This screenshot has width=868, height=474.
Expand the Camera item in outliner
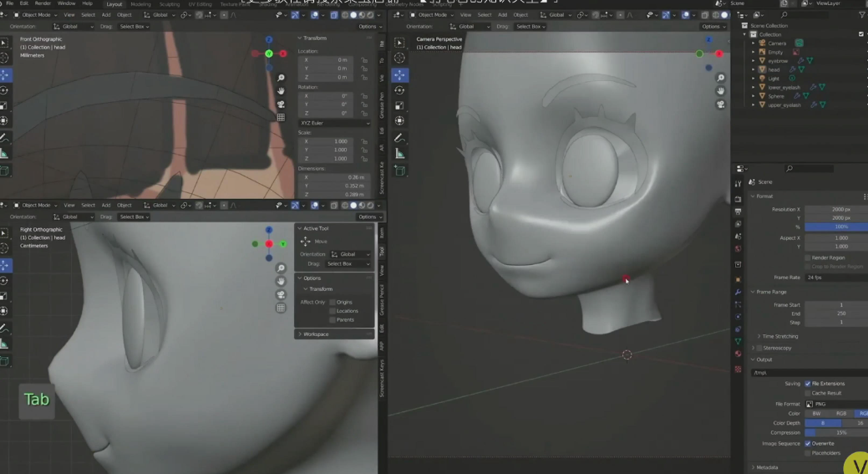tap(754, 43)
